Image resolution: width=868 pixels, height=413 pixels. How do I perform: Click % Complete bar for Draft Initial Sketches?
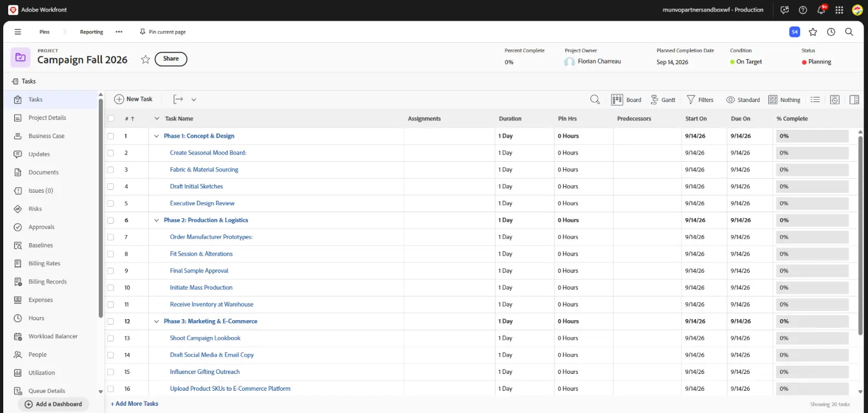pyautogui.click(x=812, y=187)
